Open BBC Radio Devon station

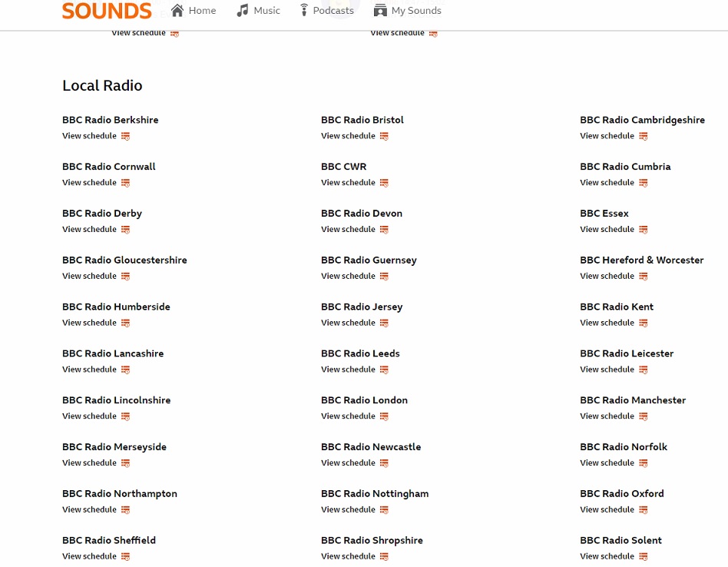point(362,213)
